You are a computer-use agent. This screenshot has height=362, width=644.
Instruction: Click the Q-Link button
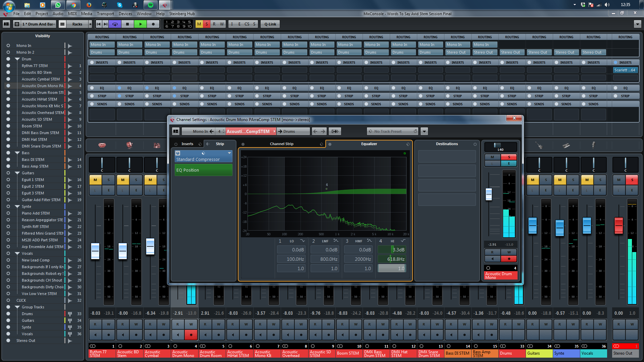click(x=270, y=24)
